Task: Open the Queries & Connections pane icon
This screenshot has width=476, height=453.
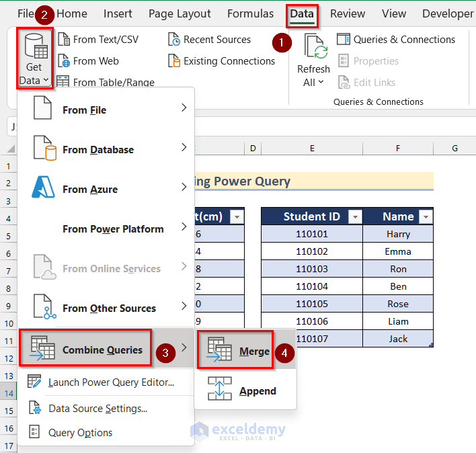Action: 344,40
